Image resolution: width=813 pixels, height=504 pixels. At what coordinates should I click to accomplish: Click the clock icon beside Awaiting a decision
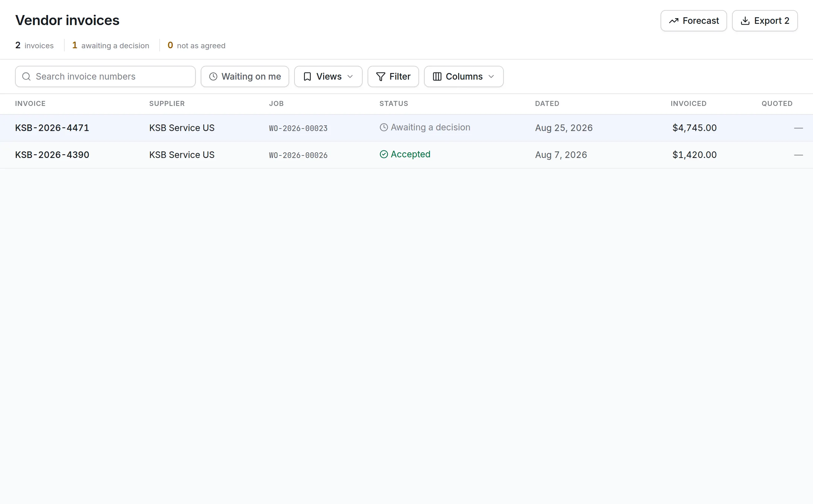(x=384, y=127)
